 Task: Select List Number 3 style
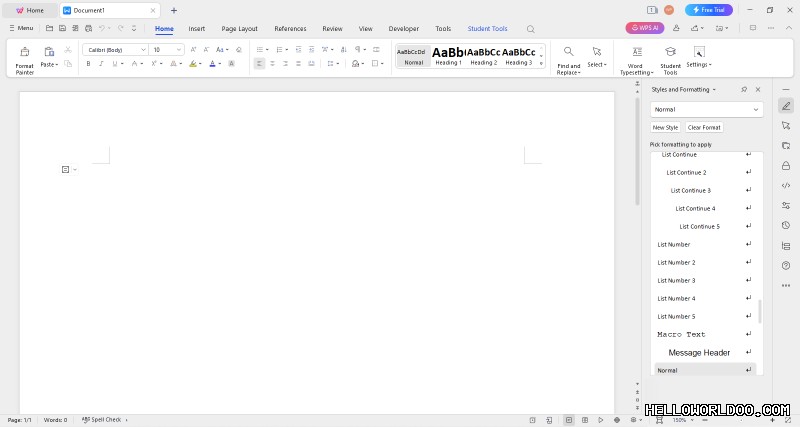(704, 281)
